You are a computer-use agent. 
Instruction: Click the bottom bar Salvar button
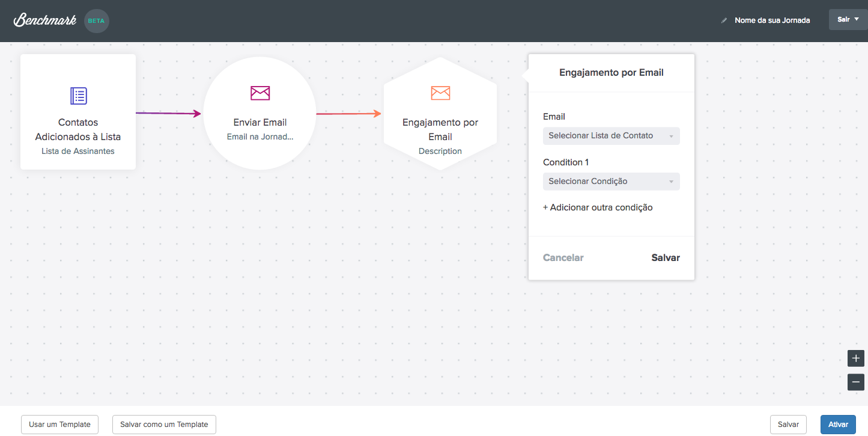(788, 425)
